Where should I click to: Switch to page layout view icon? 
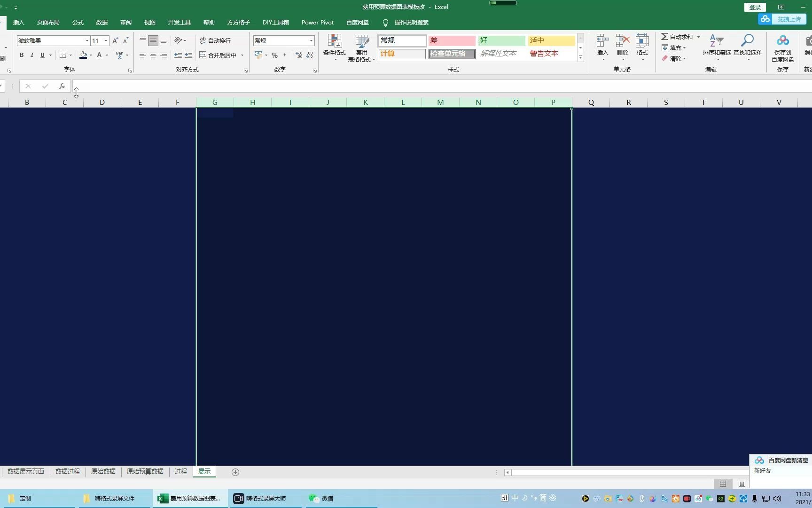pyautogui.click(x=742, y=484)
